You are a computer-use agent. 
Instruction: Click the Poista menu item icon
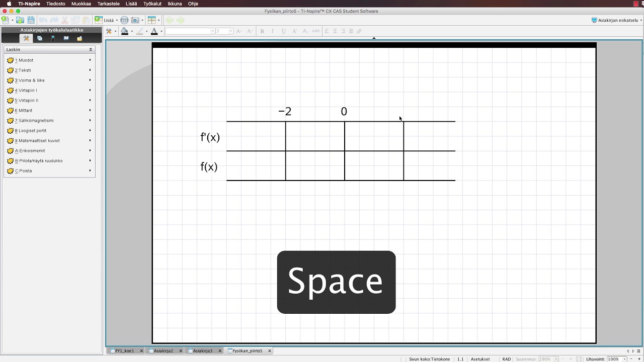[10, 171]
